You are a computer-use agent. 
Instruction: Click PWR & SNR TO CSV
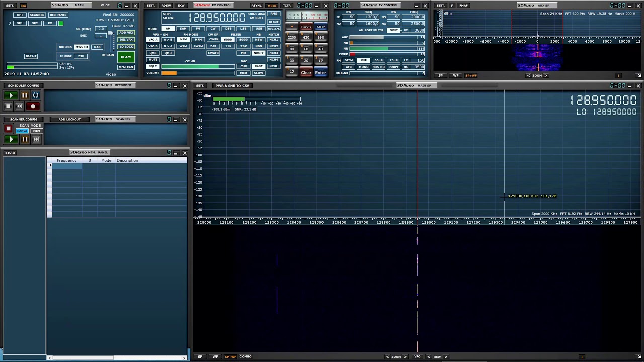point(232,86)
